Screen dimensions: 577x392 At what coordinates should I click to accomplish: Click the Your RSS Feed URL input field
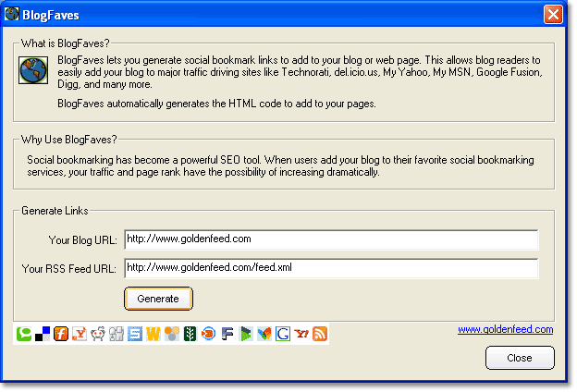(x=331, y=268)
